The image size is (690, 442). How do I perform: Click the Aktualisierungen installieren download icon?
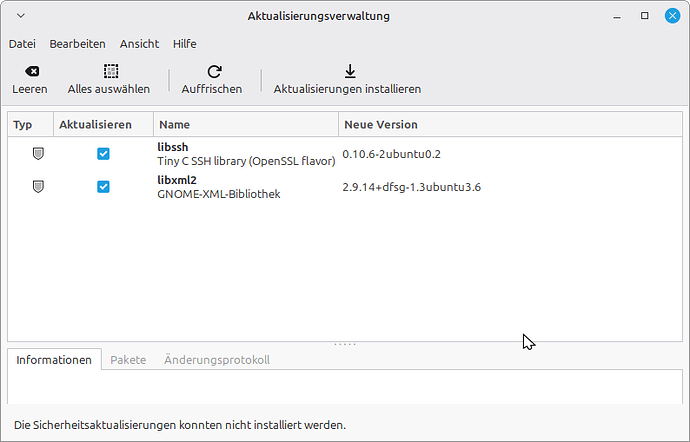(349, 71)
